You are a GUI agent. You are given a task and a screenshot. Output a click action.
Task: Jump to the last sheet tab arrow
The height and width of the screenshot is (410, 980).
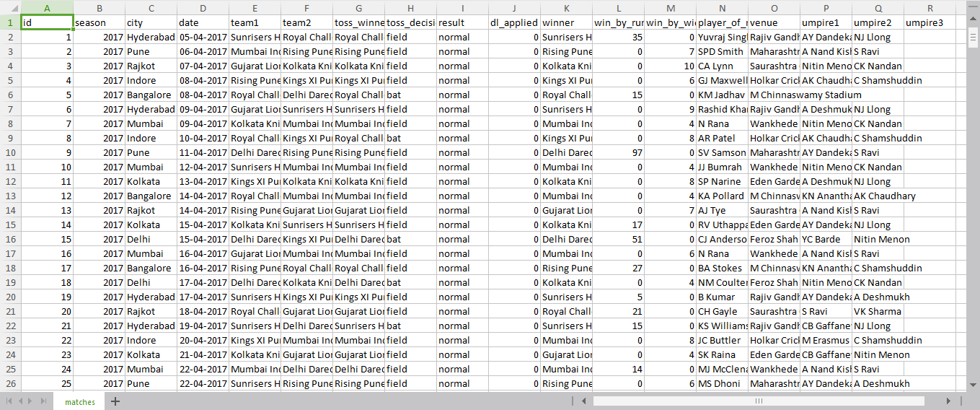coord(45,401)
